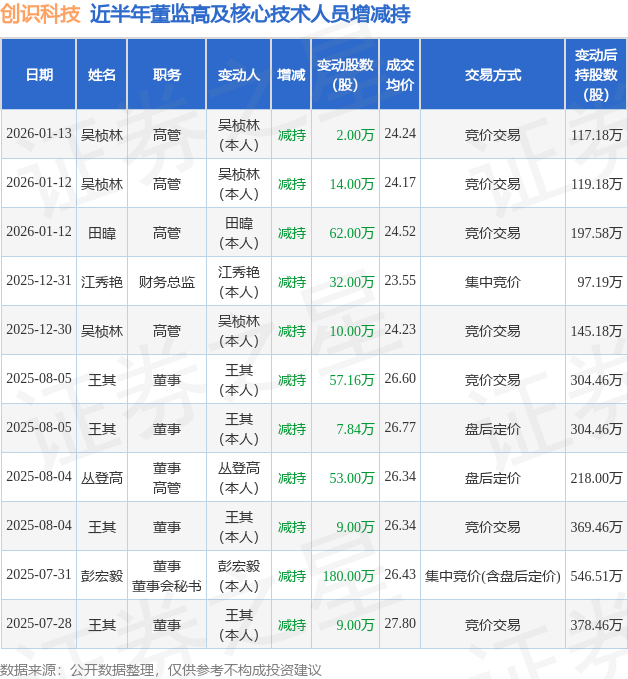628x679 pixels.
Task: Click the average price 24.17
Action: (400, 182)
